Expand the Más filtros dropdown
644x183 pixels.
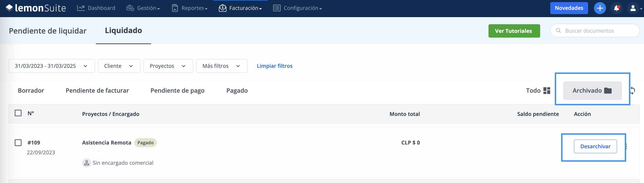pyautogui.click(x=222, y=66)
